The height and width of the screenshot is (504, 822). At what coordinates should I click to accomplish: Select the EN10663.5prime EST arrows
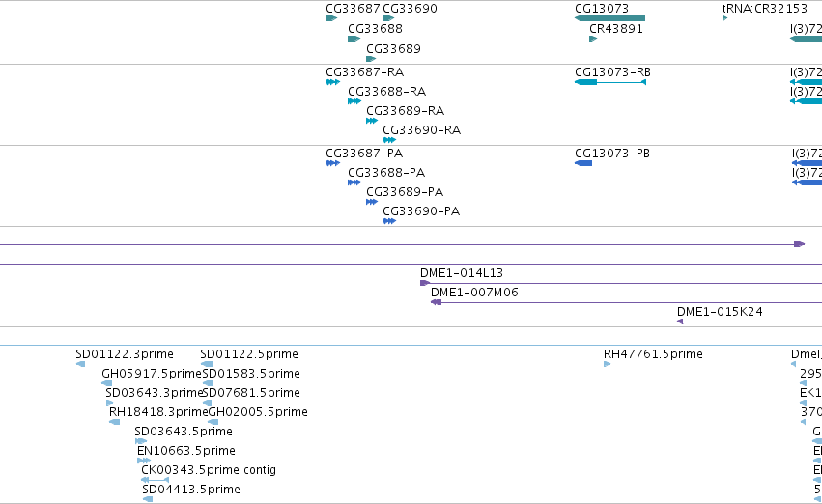tap(144, 462)
